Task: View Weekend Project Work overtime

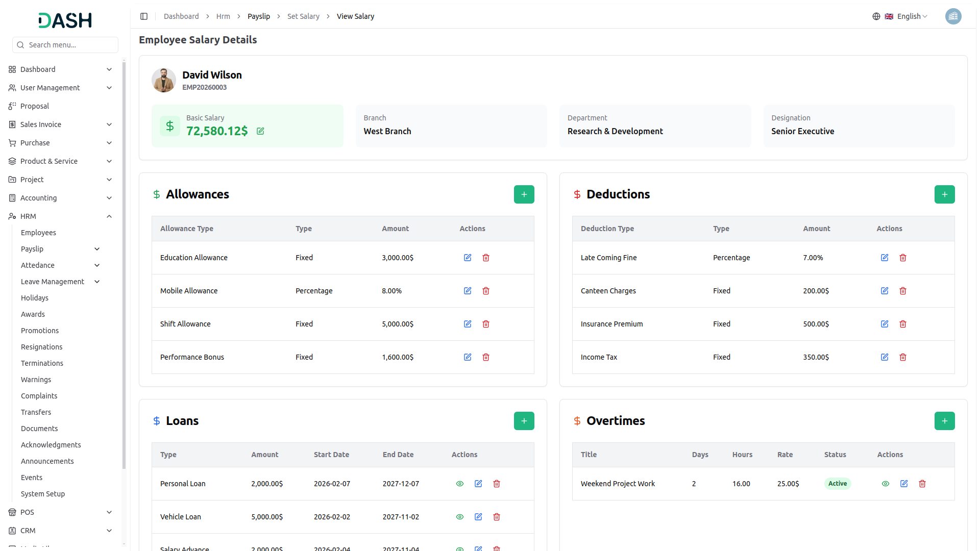Action: [x=886, y=484]
